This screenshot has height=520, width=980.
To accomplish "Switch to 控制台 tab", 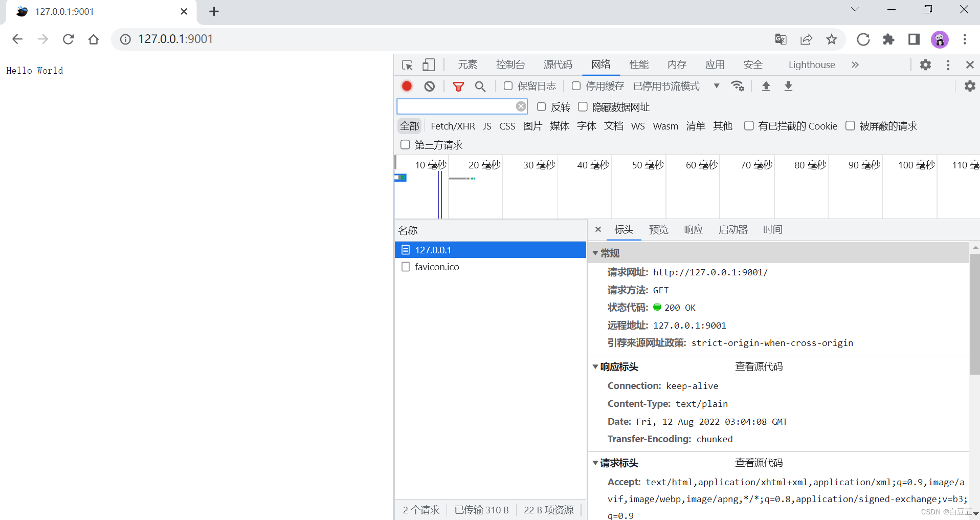I will 510,65.
